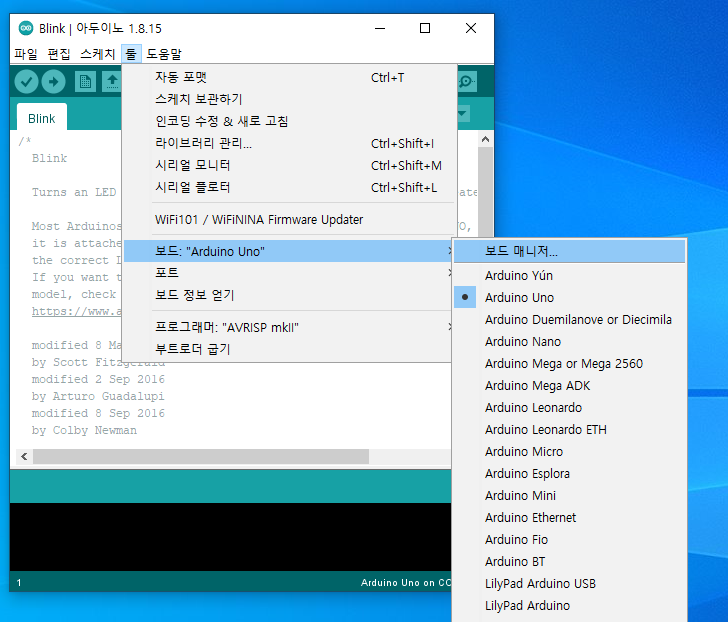This screenshot has width=728, height=622.
Task: Click status bar 'Arduino Uno on' text
Action: pyautogui.click(x=406, y=583)
